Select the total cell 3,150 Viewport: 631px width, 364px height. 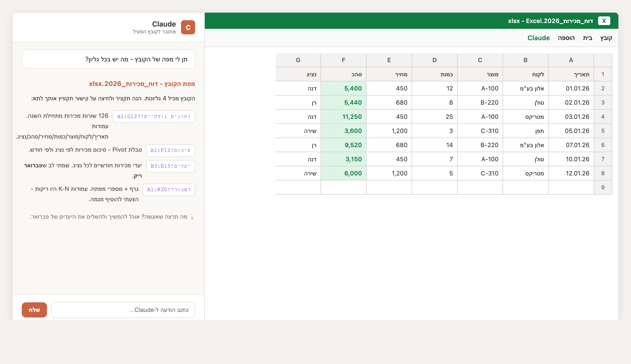point(343,159)
